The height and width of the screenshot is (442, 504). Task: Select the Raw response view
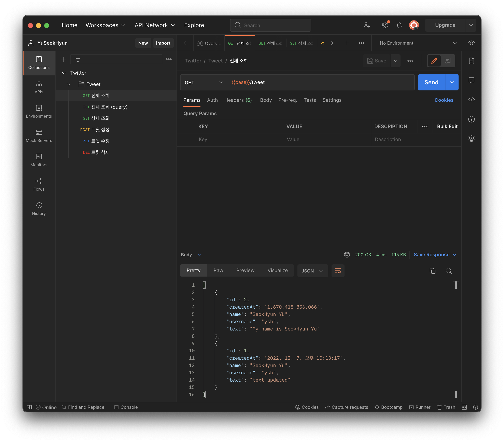pyautogui.click(x=218, y=270)
